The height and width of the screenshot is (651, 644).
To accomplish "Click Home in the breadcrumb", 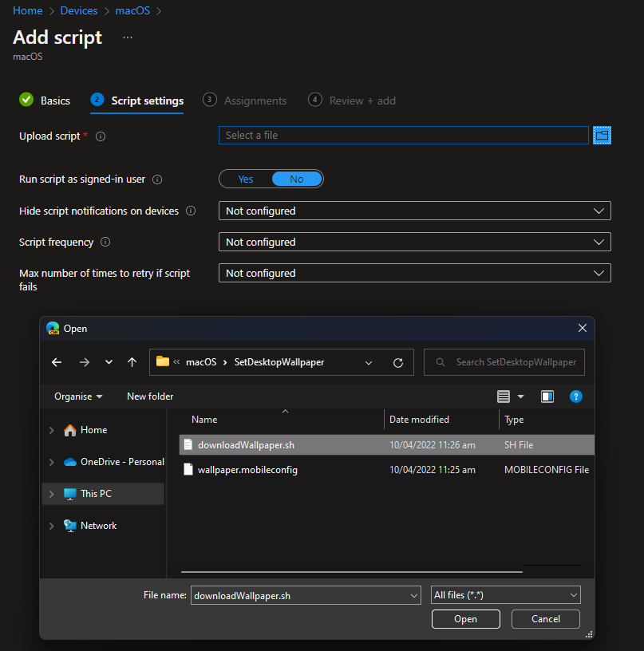I will [28, 10].
